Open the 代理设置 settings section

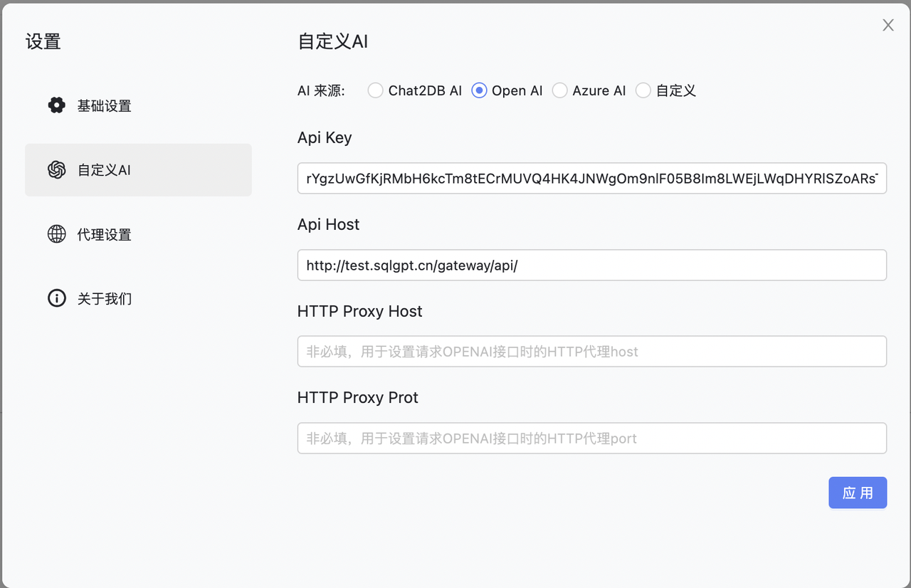pos(138,234)
